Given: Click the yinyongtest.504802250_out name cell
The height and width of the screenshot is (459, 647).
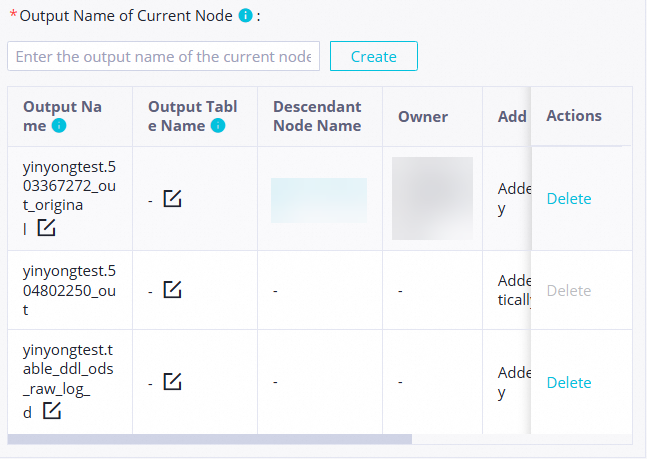Looking at the screenshot, I should (68, 290).
